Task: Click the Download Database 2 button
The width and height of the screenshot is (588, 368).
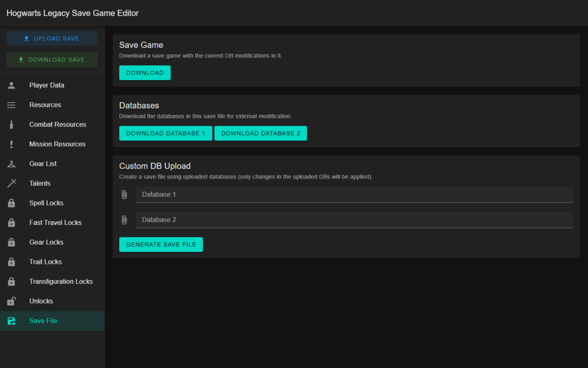Action: (260, 133)
